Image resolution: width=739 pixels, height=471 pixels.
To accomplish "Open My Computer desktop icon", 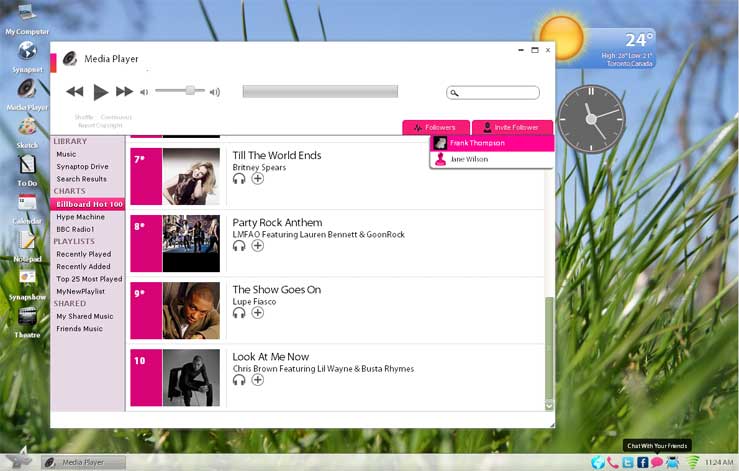I will click(26, 12).
